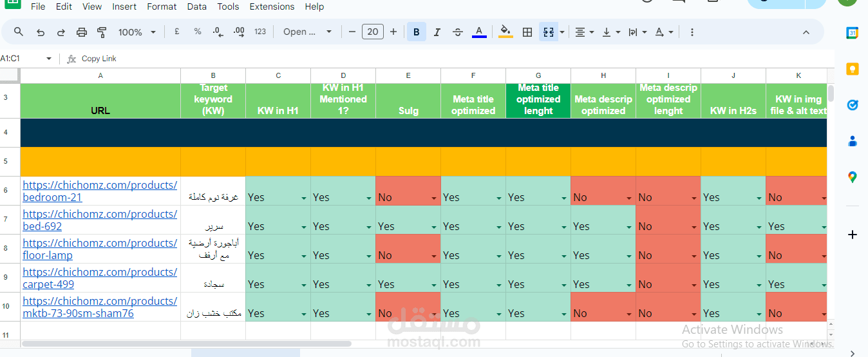Image resolution: width=868 pixels, height=357 pixels.
Task: Open the Format menu
Action: tap(162, 6)
